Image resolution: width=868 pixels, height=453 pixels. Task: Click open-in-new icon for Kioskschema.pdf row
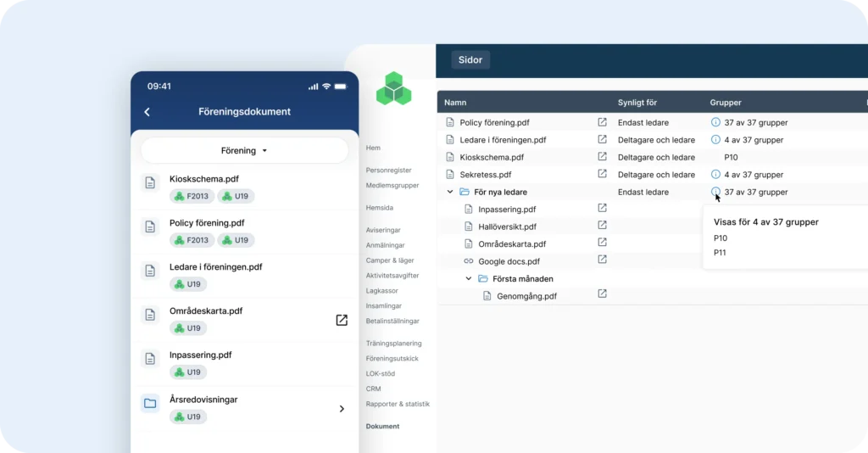(x=603, y=157)
